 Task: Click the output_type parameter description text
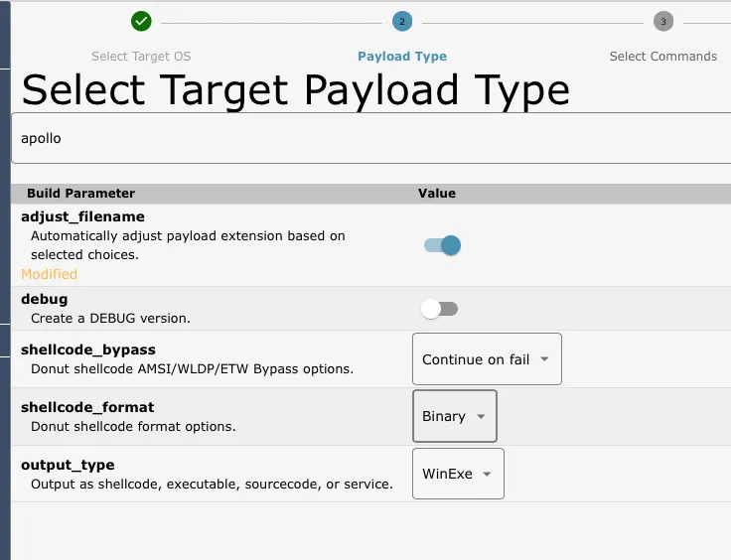click(x=212, y=485)
